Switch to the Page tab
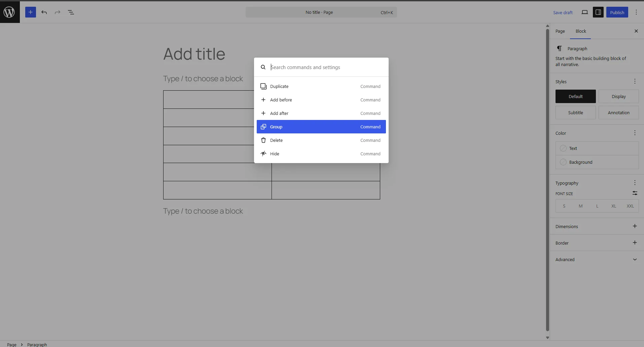The height and width of the screenshot is (347, 644). coord(560,31)
